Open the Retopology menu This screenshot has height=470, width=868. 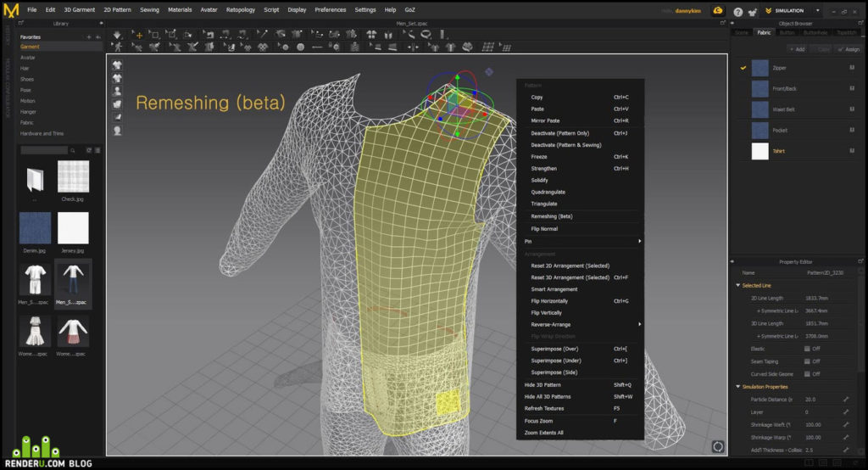[240, 10]
